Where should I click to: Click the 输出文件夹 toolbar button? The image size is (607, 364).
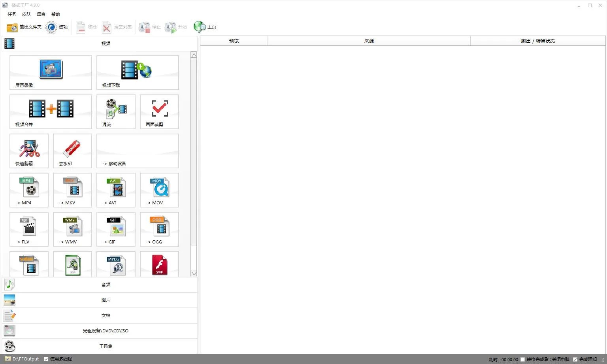[x=24, y=27]
